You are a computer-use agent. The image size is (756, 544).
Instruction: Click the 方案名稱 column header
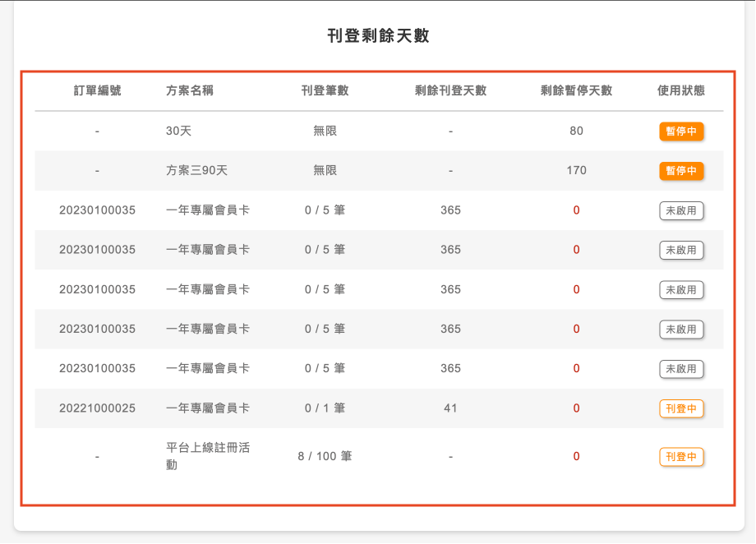coord(190,90)
